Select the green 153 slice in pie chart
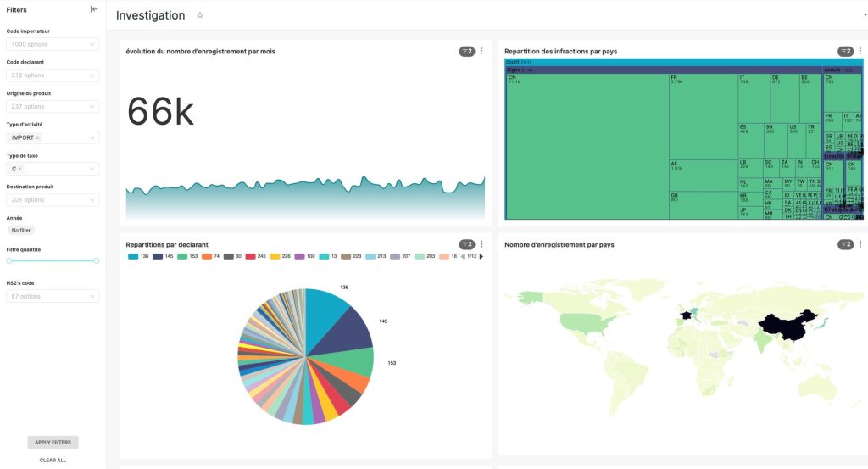Screen dimensions: 868x469 [x=348, y=363]
